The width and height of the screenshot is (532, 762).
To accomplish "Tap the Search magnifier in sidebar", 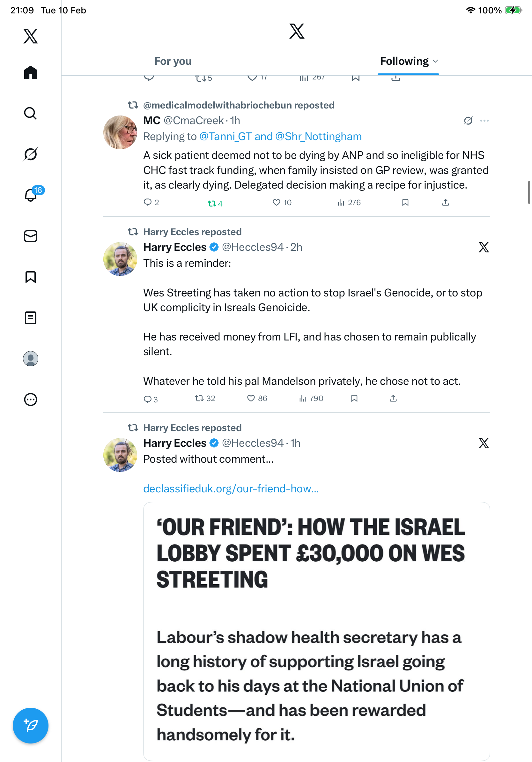I will pos(31,114).
